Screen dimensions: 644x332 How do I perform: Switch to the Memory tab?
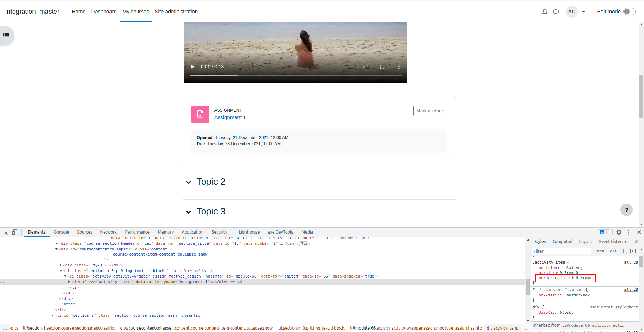[x=166, y=232]
